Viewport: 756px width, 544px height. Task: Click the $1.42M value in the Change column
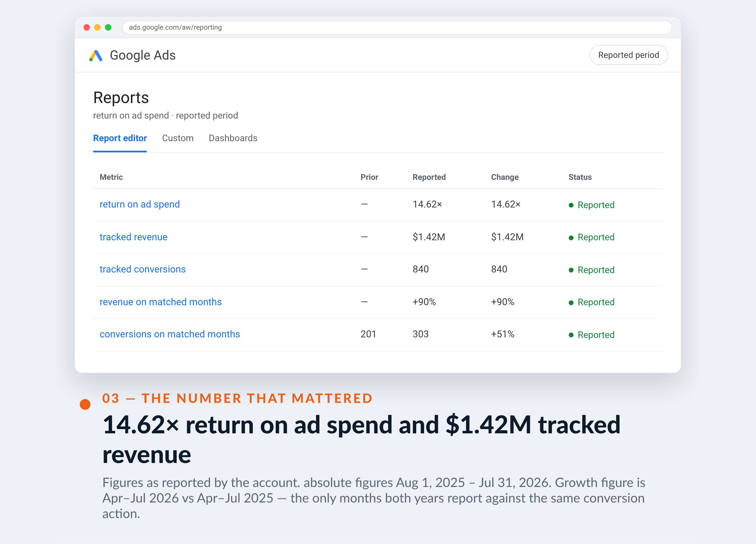coord(507,237)
